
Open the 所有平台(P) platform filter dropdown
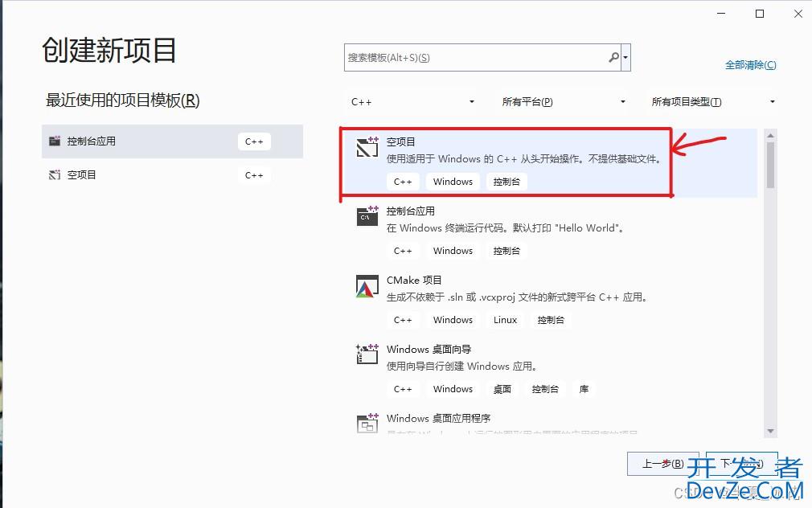(x=564, y=102)
